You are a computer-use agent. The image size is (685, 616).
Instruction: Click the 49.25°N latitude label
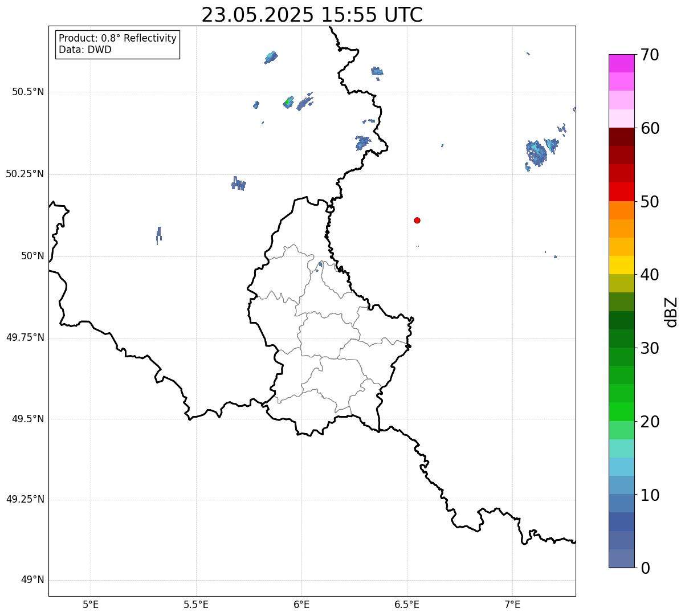tap(25, 500)
